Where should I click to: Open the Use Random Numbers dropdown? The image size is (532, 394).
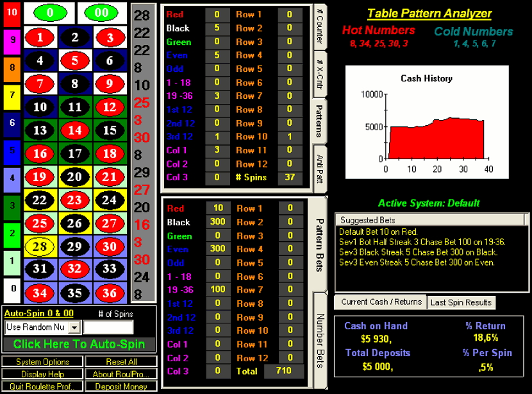pos(74,327)
